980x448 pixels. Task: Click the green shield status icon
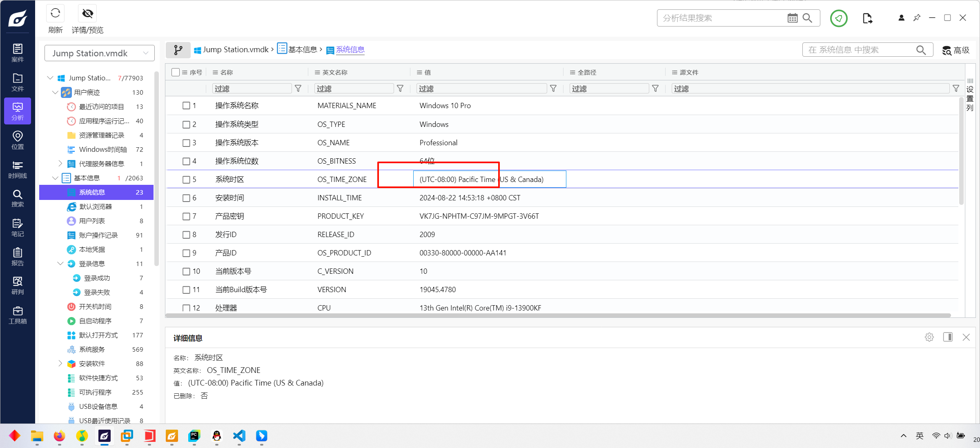838,18
